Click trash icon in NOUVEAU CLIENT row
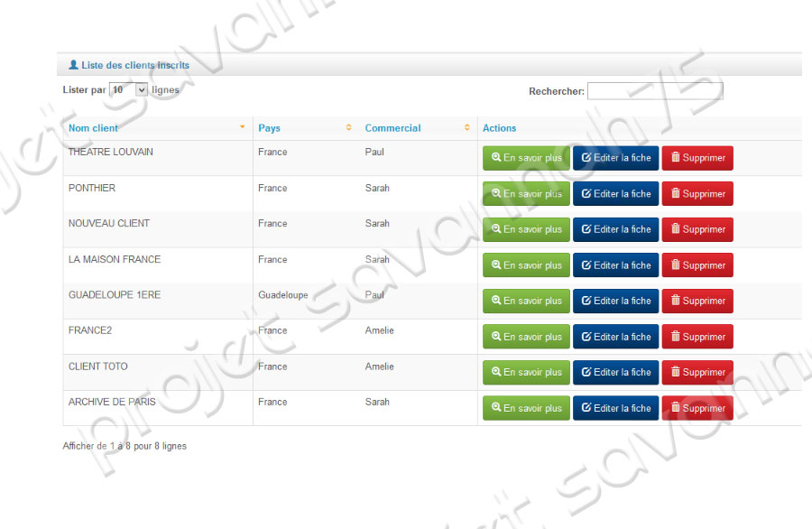Screen dimensions: 812x529 tap(676, 229)
